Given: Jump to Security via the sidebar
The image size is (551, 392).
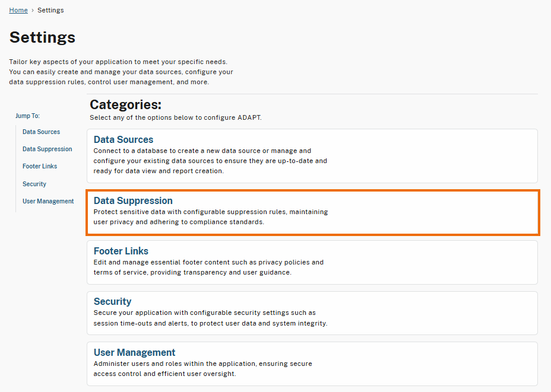Looking at the screenshot, I should pos(34,184).
